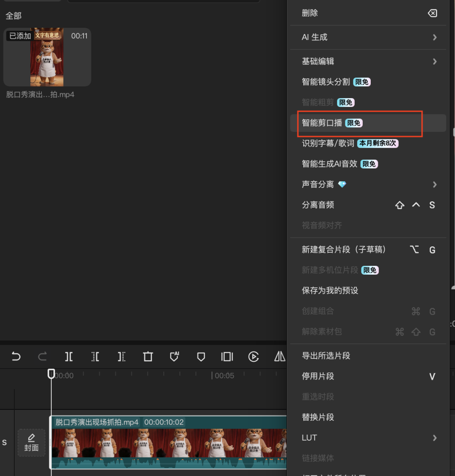Choose 删除 from the context menu
Image resolution: width=455 pixels, height=476 pixels.
pos(368,13)
